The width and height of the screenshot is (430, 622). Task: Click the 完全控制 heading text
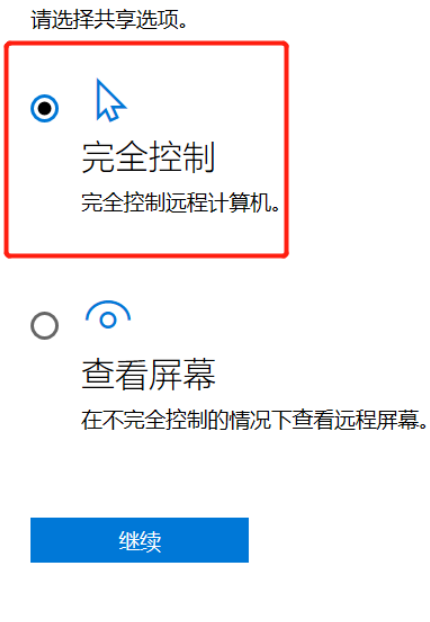coord(148,157)
